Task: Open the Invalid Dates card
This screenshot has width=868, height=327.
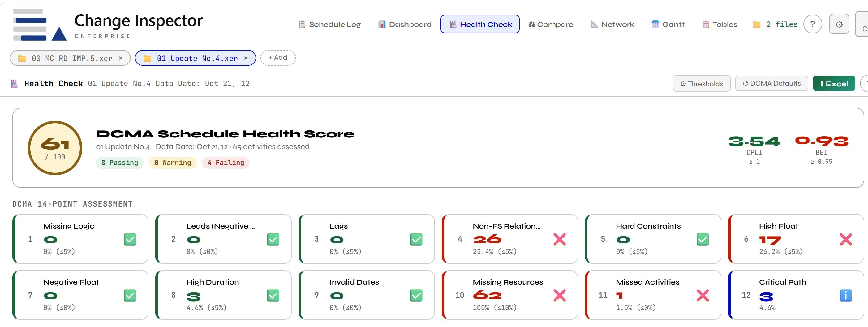Action: tap(367, 295)
